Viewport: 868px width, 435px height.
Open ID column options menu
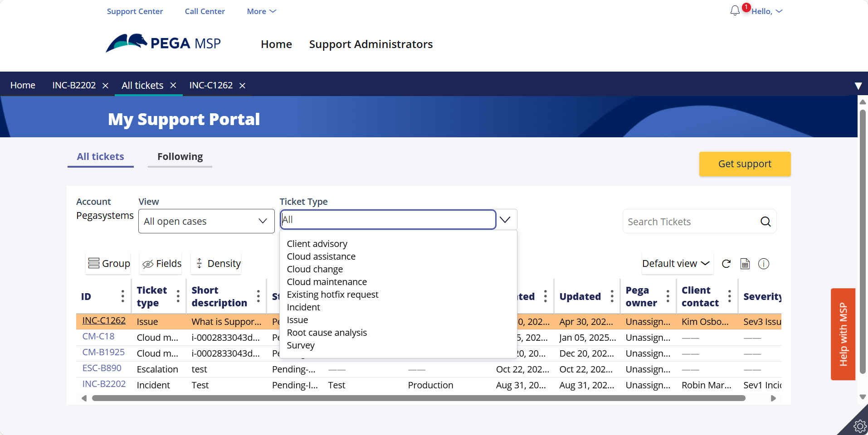point(122,296)
